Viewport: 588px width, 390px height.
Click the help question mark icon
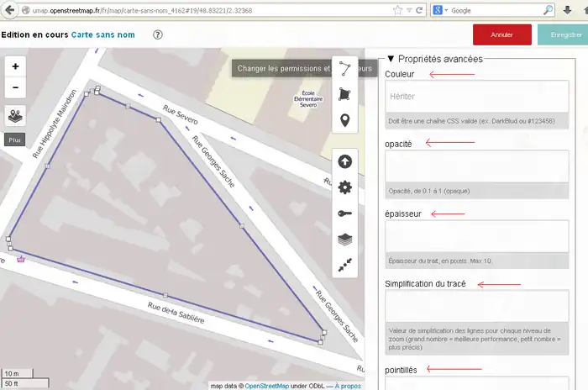click(x=158, y=35)
